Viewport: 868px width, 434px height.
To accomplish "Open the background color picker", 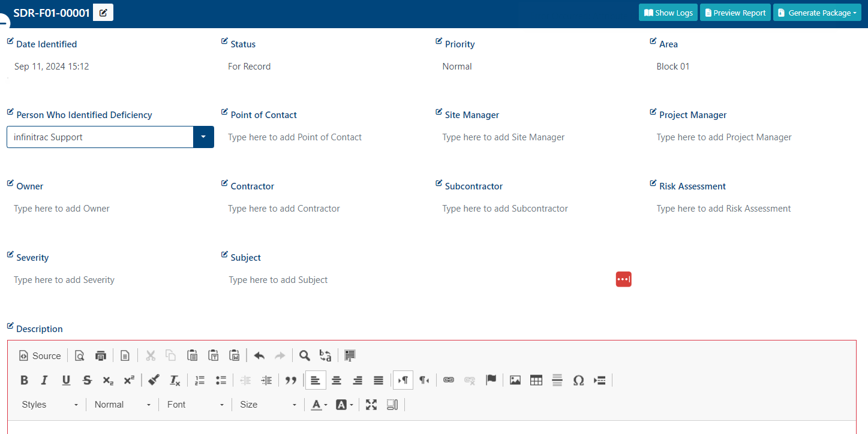I will point(344,405).
